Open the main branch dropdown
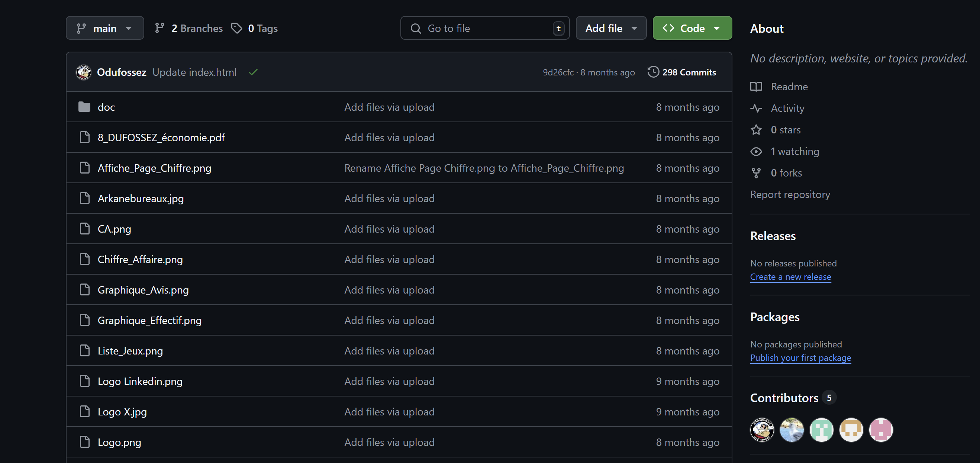 pos(104,28)
